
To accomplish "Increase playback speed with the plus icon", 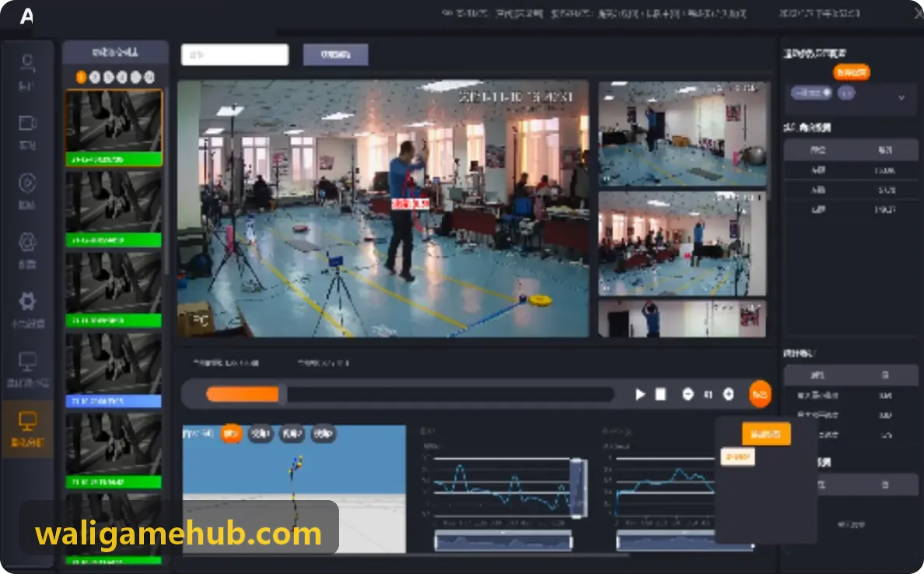I will tap(728, 394).
